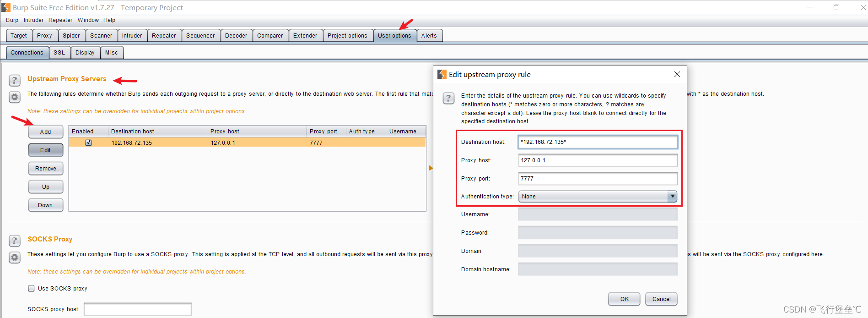The width and height of the screenshot is (868, 318).
Task: Switch to the Decoder tab
Action: coord(236,36)
